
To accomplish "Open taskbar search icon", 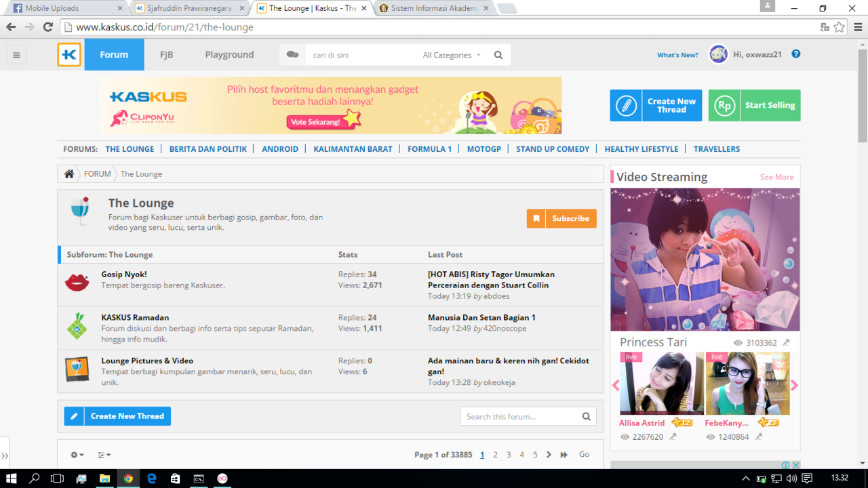I will 35,479.
